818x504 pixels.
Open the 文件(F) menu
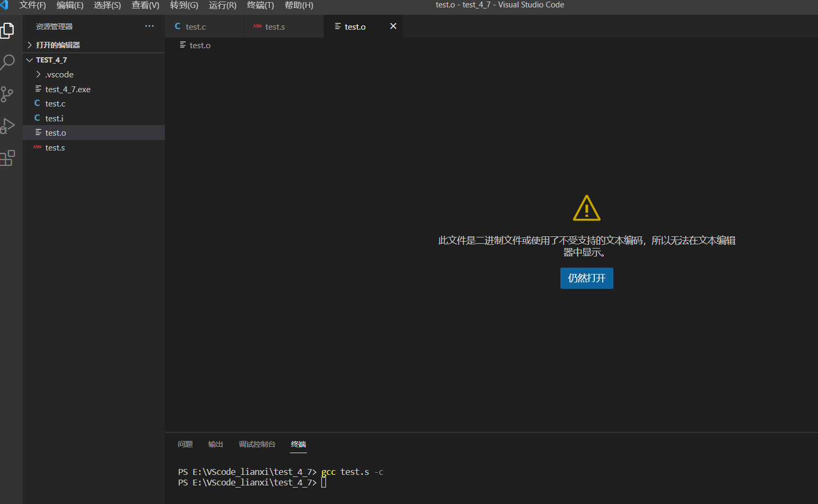coord(32,5)
